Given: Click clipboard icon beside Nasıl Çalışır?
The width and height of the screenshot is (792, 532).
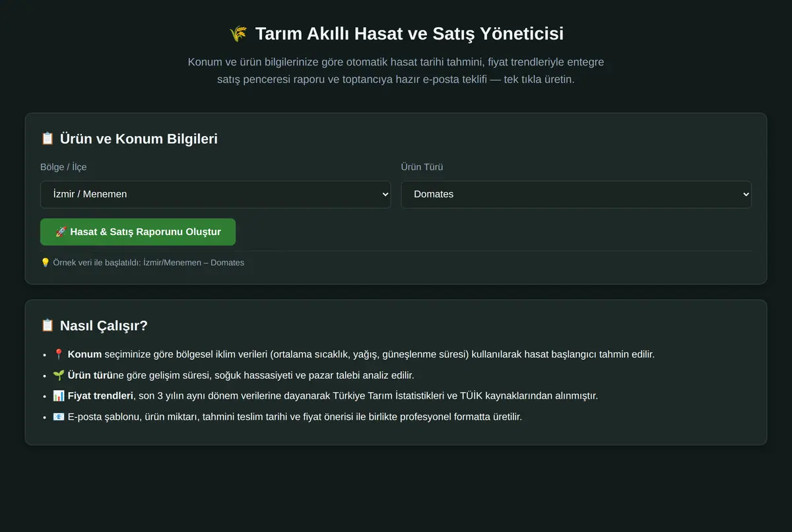Looking at the screenshot, I should pos(48,325).
